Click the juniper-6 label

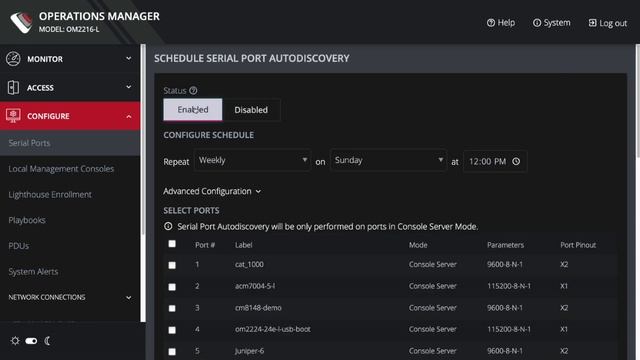point(249,351)
